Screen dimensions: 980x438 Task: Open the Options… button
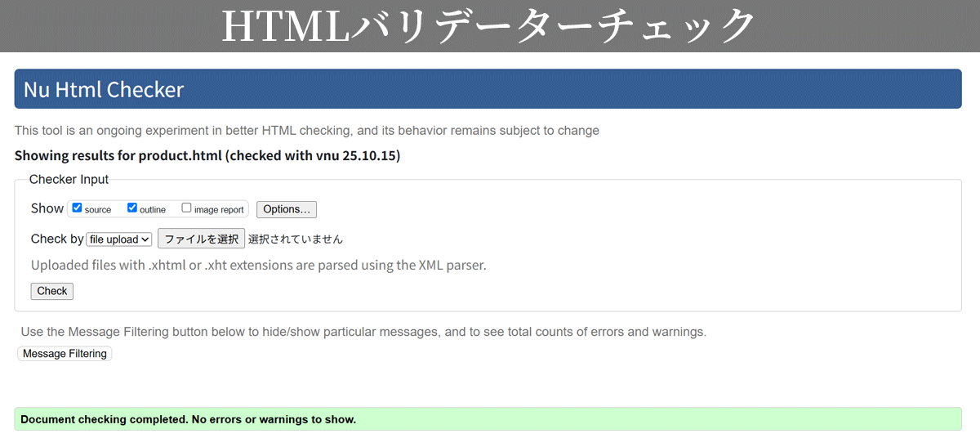pos(287,209)
